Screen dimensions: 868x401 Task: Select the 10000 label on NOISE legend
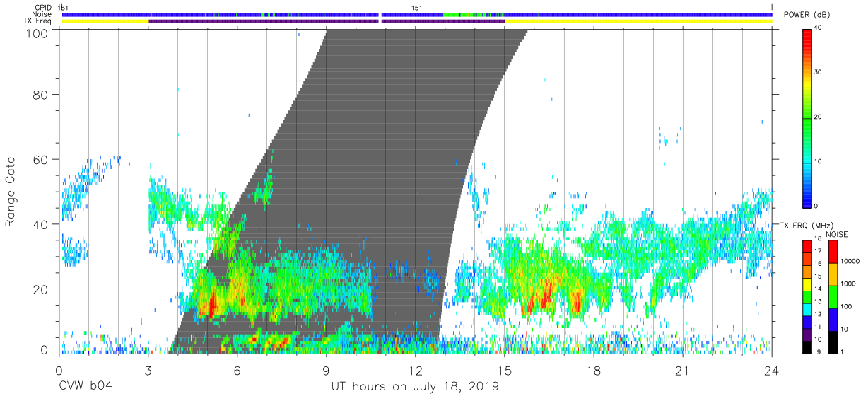[x=849, y=260]
